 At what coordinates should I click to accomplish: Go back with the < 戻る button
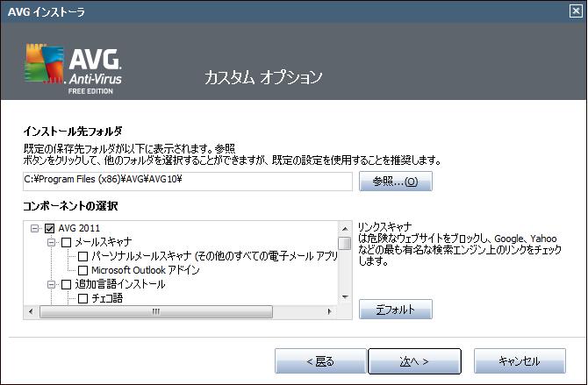[320, 361]
